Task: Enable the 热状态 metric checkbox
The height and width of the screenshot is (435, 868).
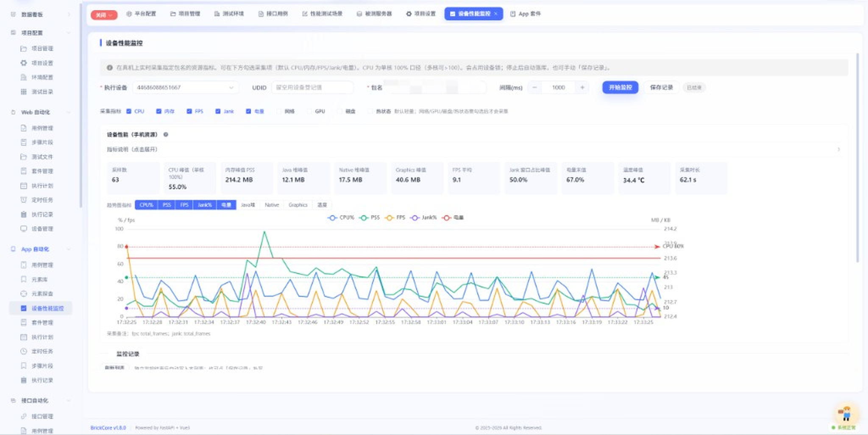Action: tap(370, 112)
